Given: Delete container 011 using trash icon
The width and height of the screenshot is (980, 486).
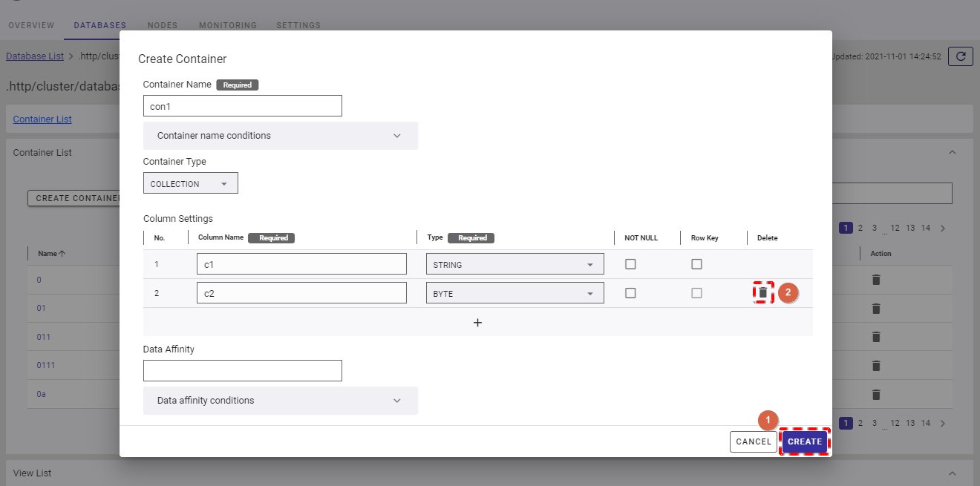Looking at the screenshot, I should point(876,337).
